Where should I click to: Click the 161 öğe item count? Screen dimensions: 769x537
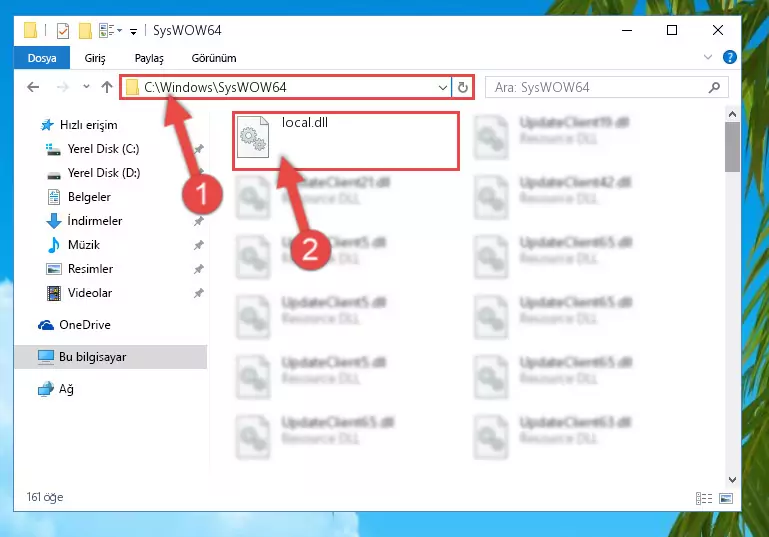pos(45,497)
